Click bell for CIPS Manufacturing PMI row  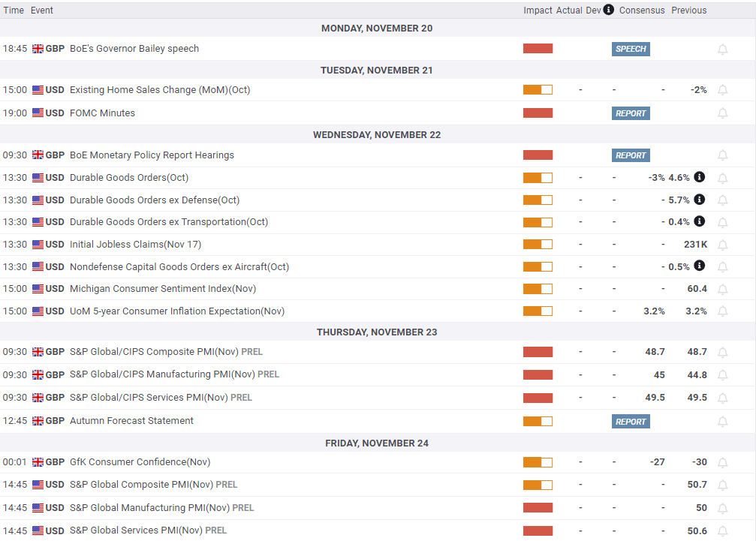(x=722, y=374)
